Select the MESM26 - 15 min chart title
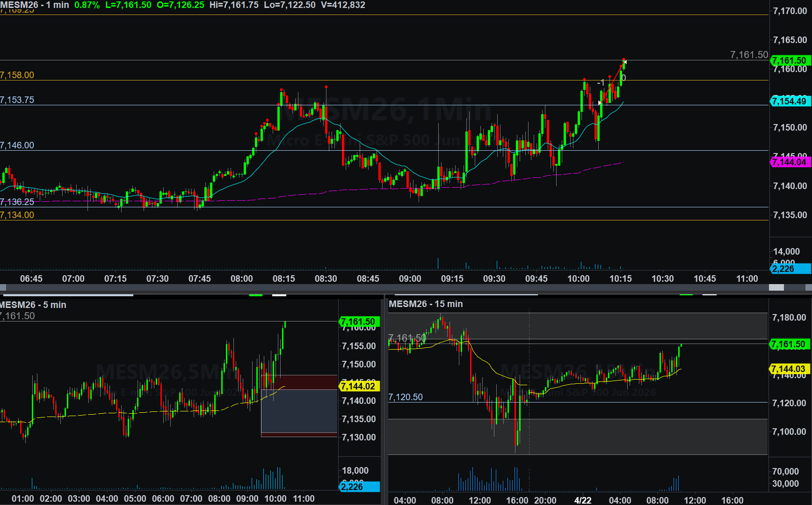Viewport: 812px width, 505px height. point(426,304)
